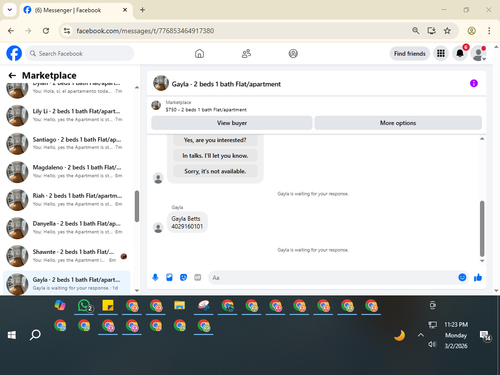Open the account profile menu
The image size is (500, 375).
pyautogui.click(x=479, y=53)
